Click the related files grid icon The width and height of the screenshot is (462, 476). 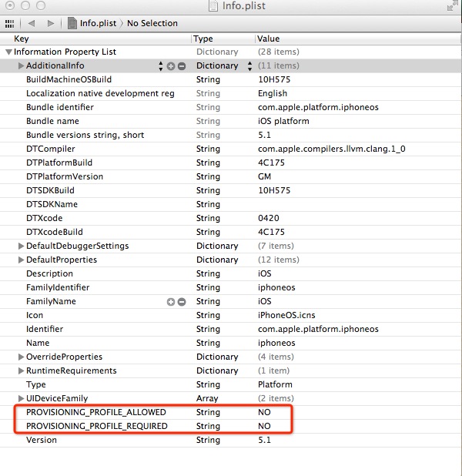11,23
